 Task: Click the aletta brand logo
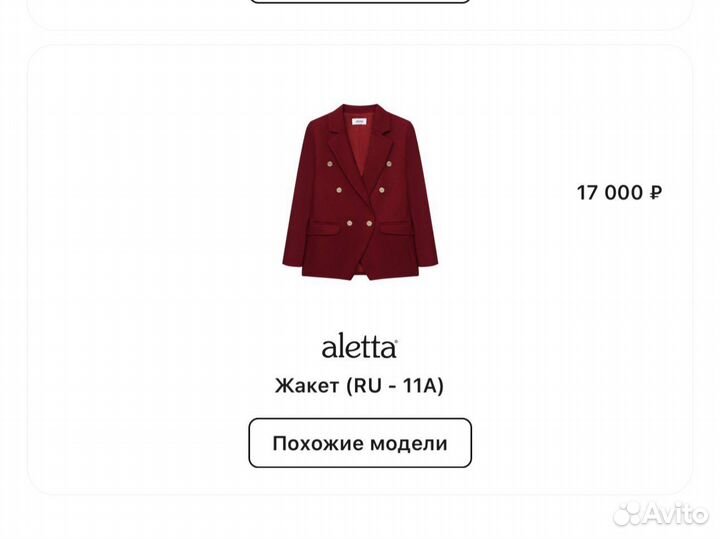359,347
